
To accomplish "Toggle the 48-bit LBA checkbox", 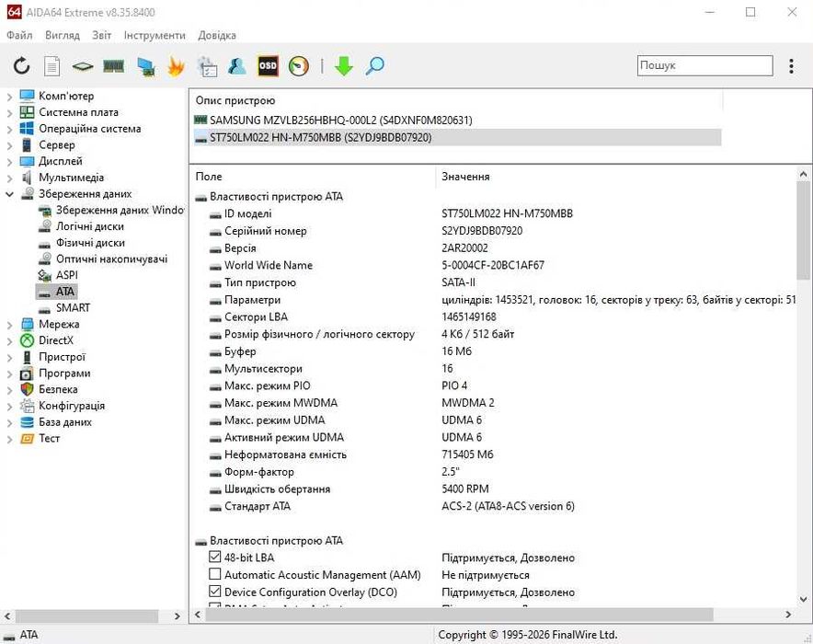I will (214, 557).
